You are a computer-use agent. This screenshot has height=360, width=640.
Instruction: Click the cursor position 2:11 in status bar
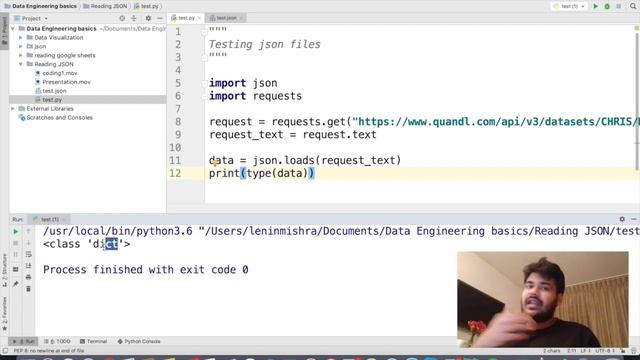point(571,351)
